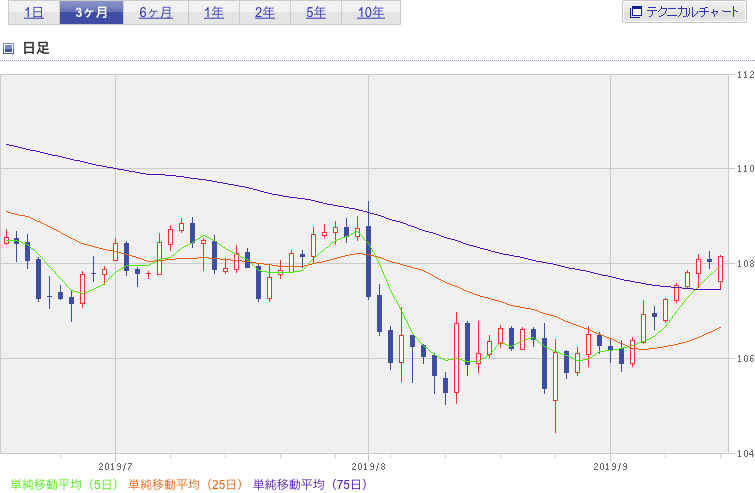Open the 1年 chart period tab
This screenshot has width=755, height=493.
tap(214, 12)
